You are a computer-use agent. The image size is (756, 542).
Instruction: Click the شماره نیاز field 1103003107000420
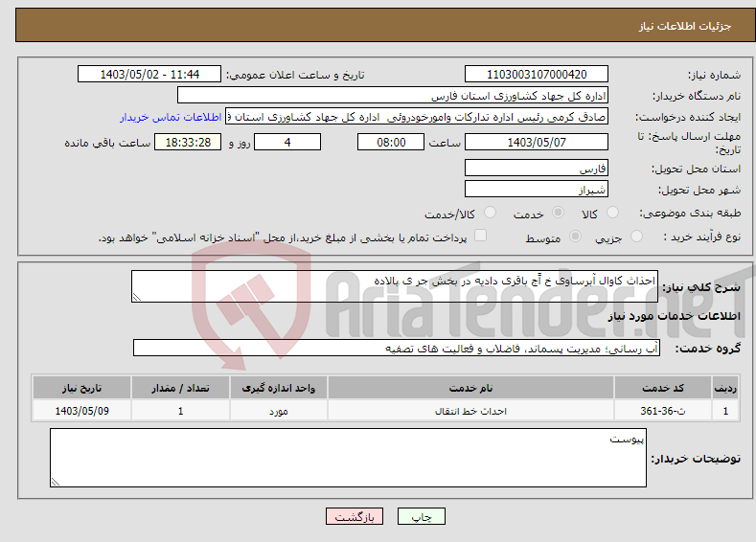pyautogui.click(x=537, y=74)
